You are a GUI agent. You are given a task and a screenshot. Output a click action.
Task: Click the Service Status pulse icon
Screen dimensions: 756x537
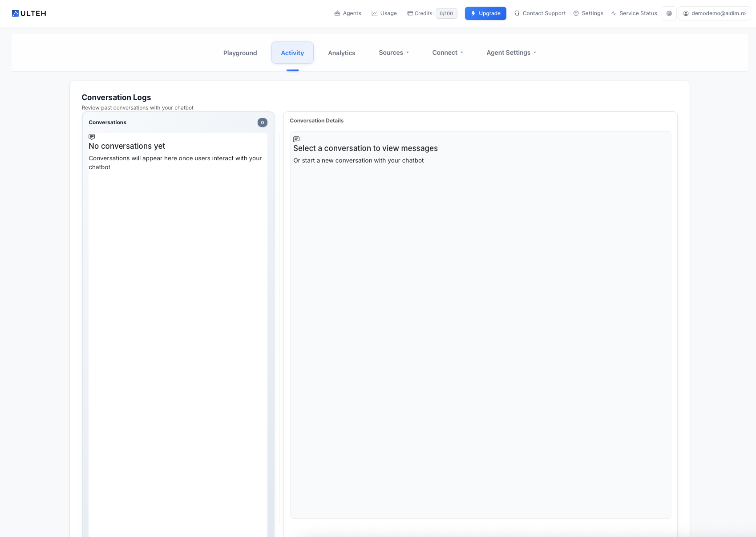[614, 13]
